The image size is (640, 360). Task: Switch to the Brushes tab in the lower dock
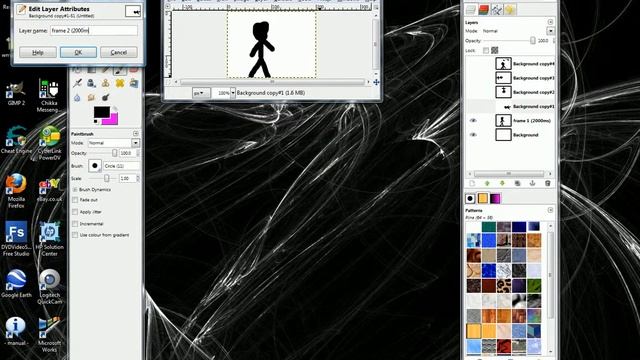pos(470,198)
